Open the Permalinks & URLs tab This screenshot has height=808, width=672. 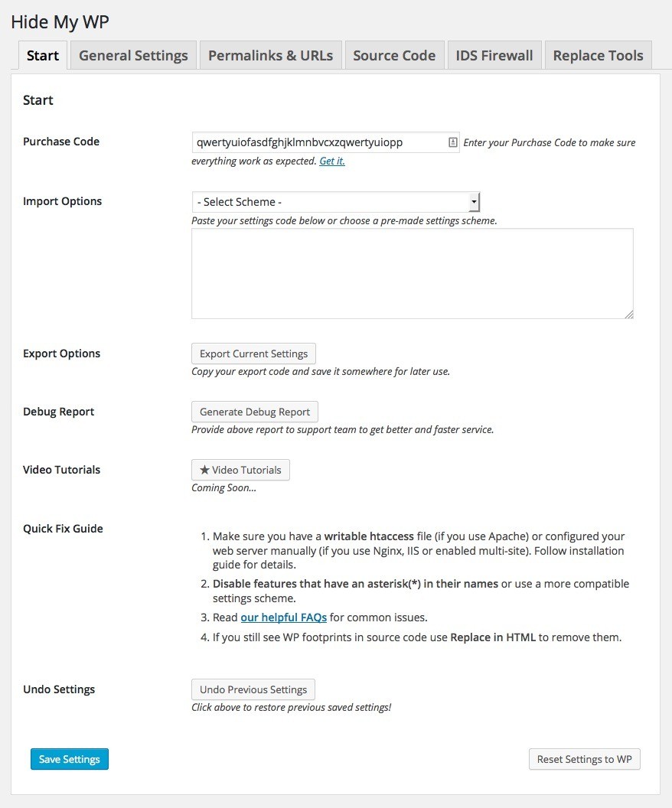[270, 56]
